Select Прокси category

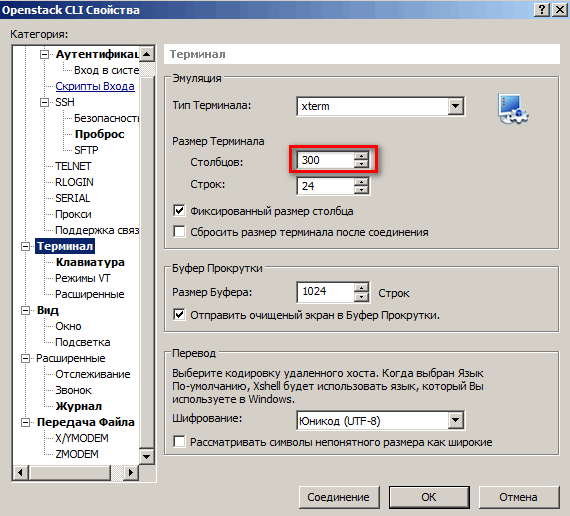point(73,214)
